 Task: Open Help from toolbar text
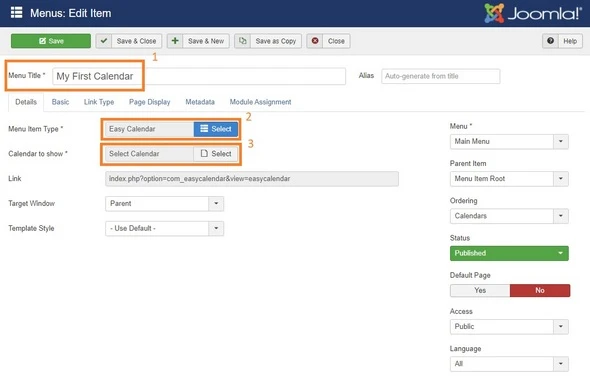pos(570,41)
